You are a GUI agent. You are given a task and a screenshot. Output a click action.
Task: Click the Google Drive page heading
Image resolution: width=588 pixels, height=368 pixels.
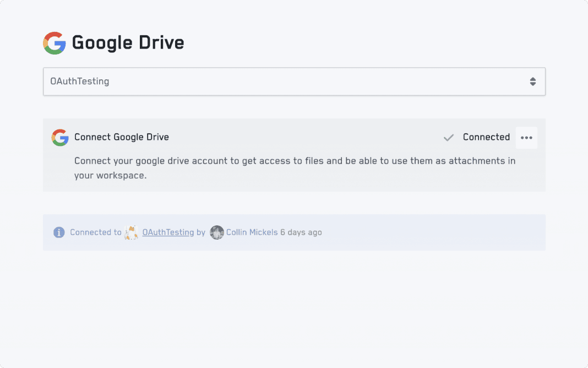coord(128,42)
